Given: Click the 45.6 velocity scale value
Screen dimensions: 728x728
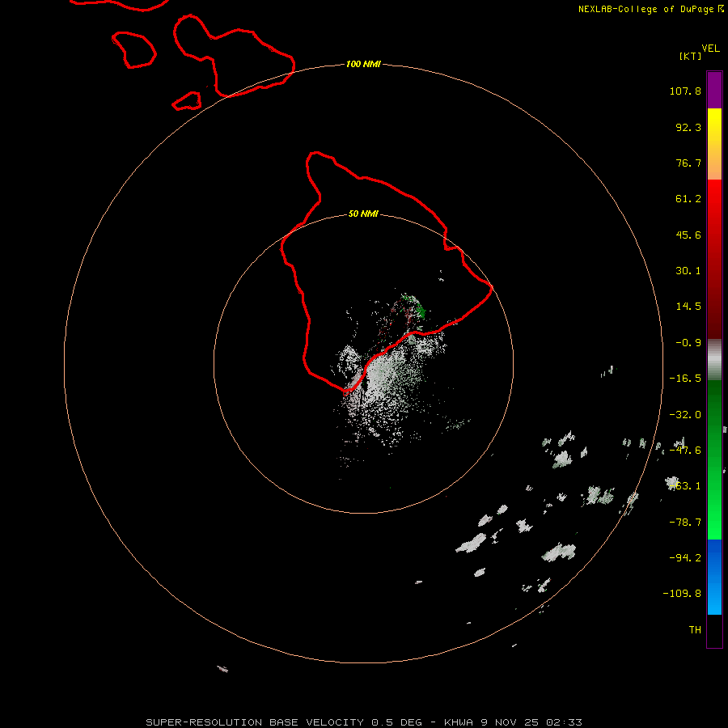Looking at the screenshot, I should click(688, 235).
